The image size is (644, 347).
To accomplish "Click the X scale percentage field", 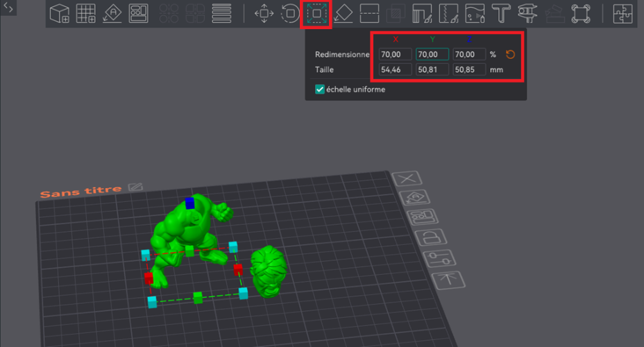I will [395, 54].
